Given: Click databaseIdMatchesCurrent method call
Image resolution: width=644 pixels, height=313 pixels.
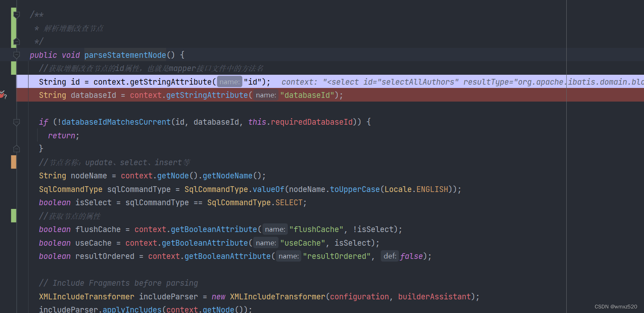Looking at the screenshot, I should click(116, 122).
